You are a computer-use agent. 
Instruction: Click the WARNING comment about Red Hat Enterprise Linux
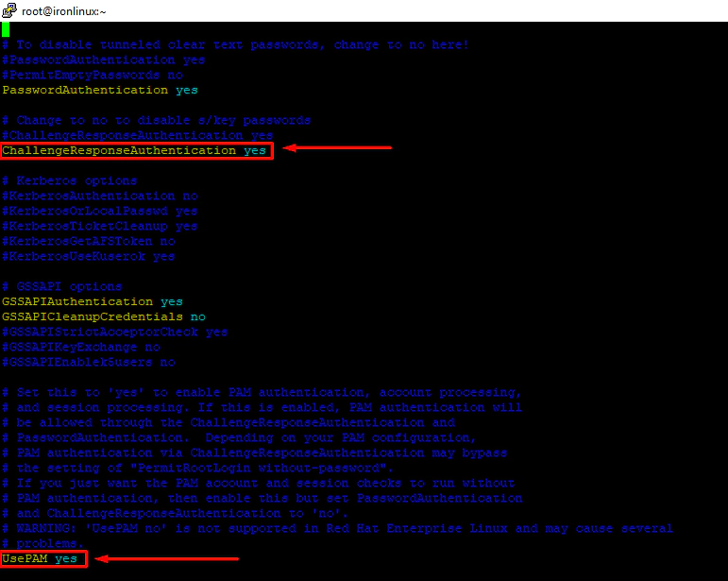337,528
